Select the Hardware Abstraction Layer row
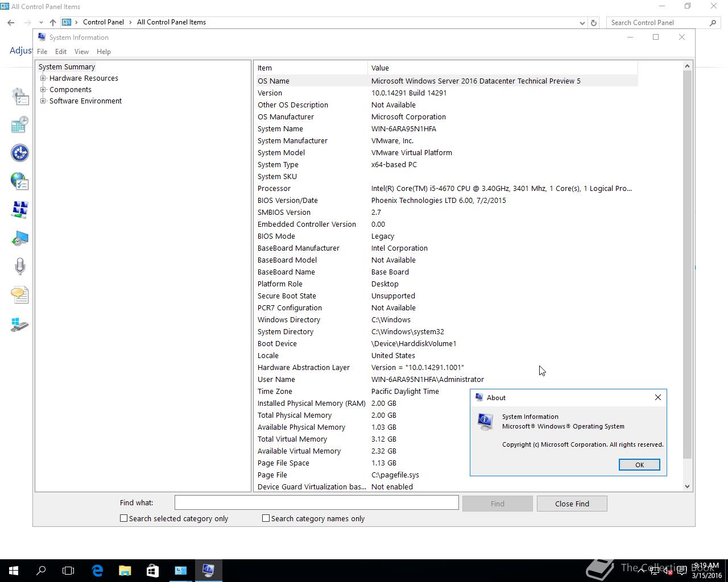The image size is (728, 582). click(446, 367)
